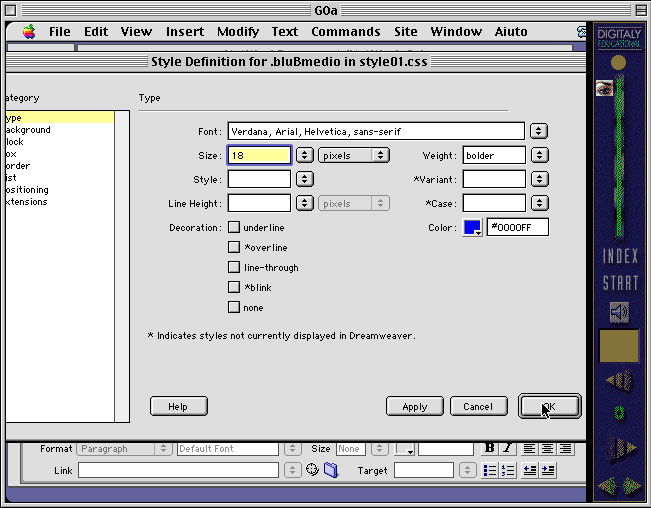The height and width of the screenshot is (508, 651).
Task: Select the Block category
Action: tap(60, 142)
